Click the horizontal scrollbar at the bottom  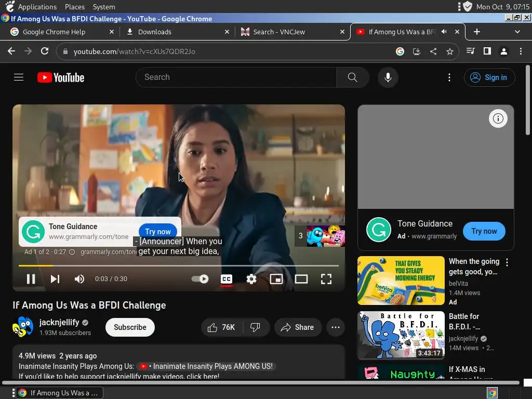point(261,383)
